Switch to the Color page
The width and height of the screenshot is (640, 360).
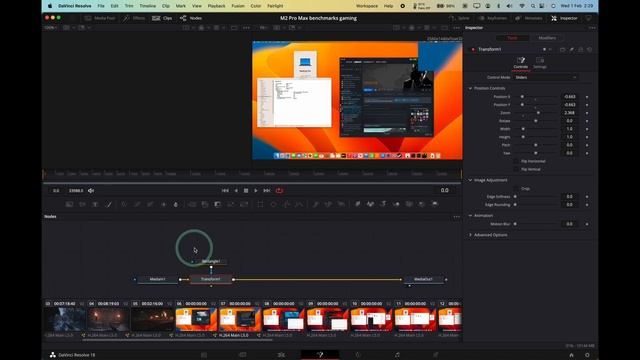[358, 355]
